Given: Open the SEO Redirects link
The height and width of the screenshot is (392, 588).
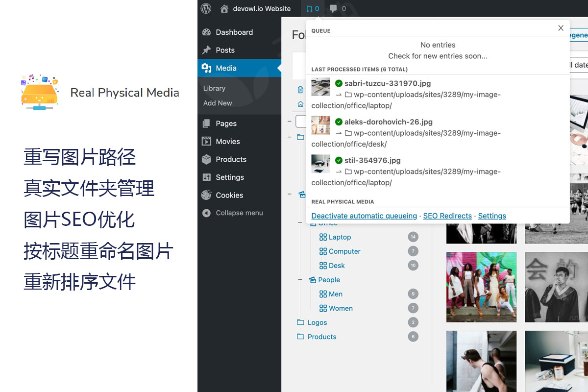Looking at the screenshot, I should (447, 216).
